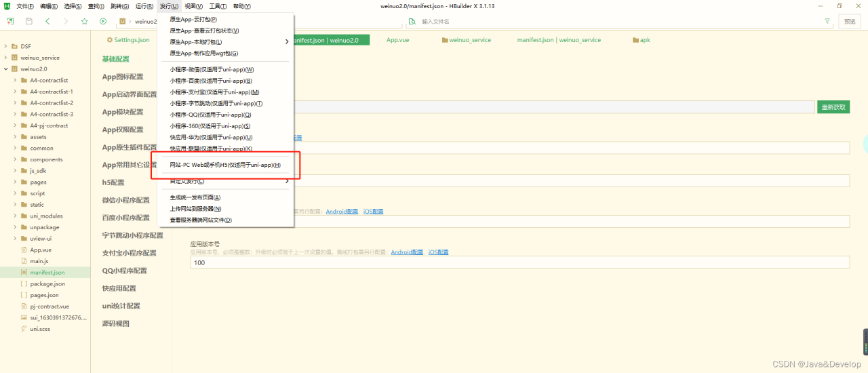This screenshot has width=868, height=373.
Task: Switch to the App.vue editor tab
Action: [397, 40]
